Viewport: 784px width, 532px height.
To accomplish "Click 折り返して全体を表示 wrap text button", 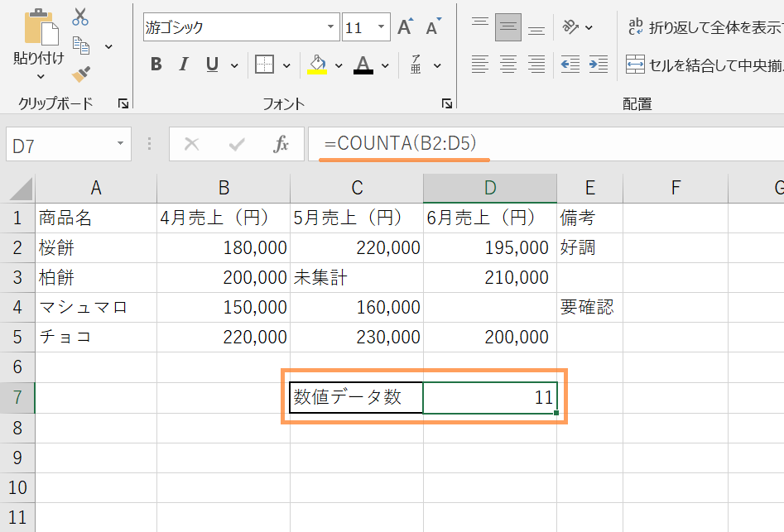I will (704, 27).
